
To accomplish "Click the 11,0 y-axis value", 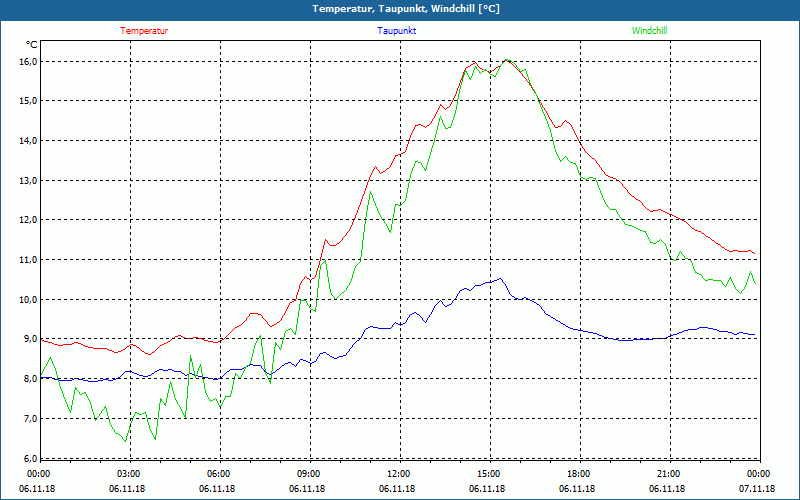I will [x=29, y=259].
